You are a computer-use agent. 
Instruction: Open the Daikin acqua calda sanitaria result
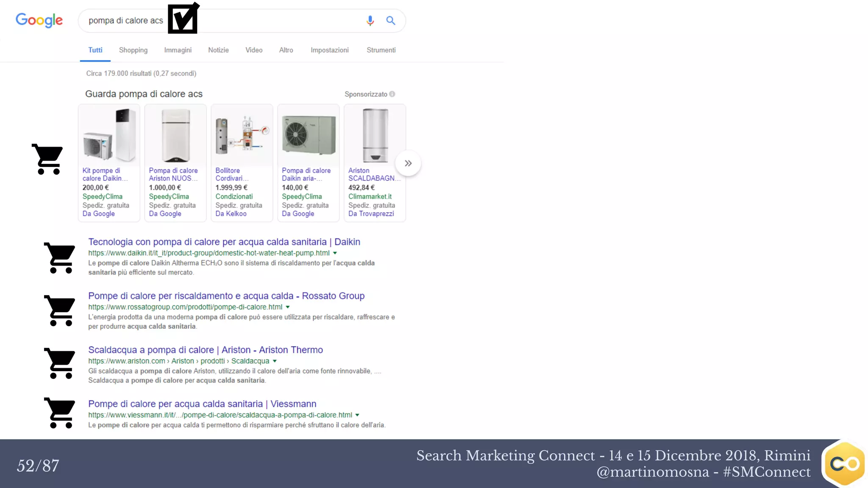224,242
